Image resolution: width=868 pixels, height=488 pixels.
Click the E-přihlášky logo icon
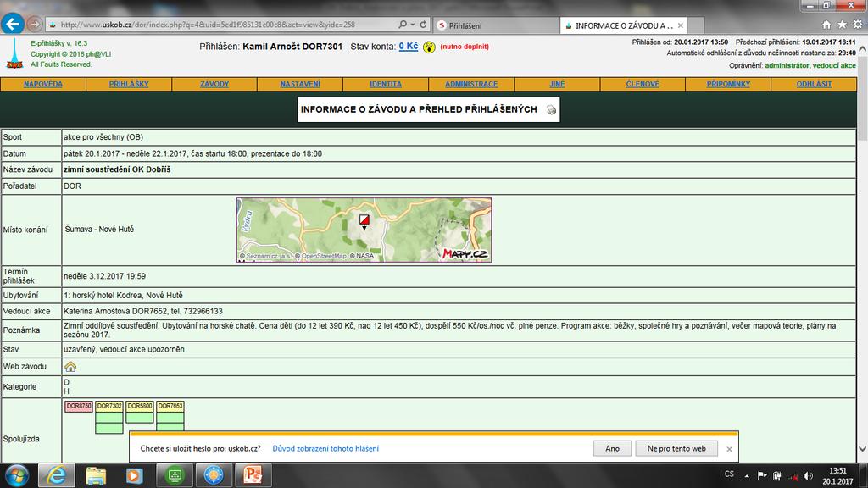tap(14, 53)
